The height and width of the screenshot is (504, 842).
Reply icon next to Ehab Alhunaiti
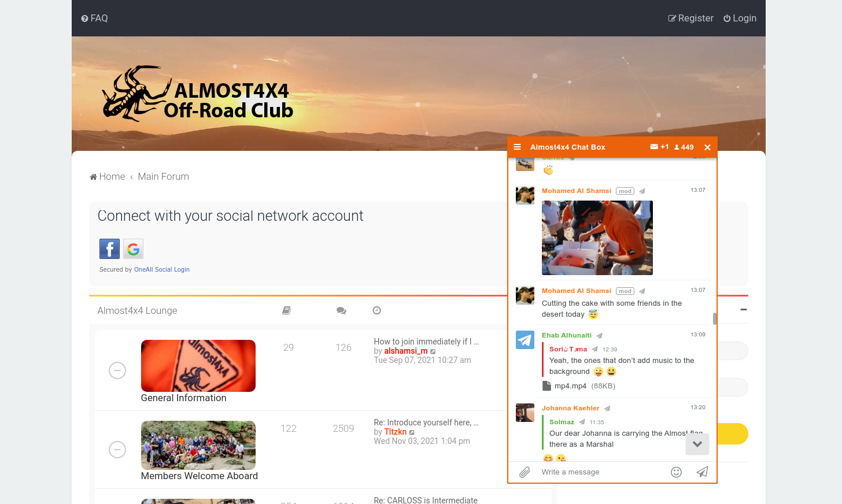(600, 336)
